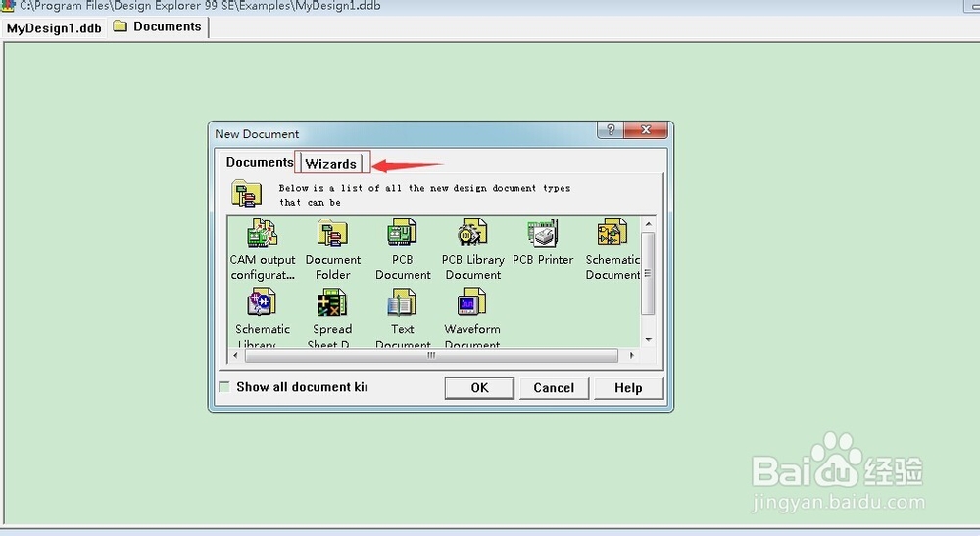Click the document types info icon
This screenshot has height=536, width=980.
tap(246, 194)
